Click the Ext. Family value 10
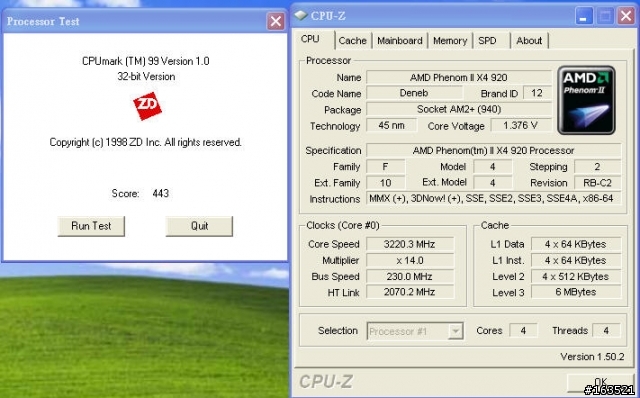 [385, 182]
